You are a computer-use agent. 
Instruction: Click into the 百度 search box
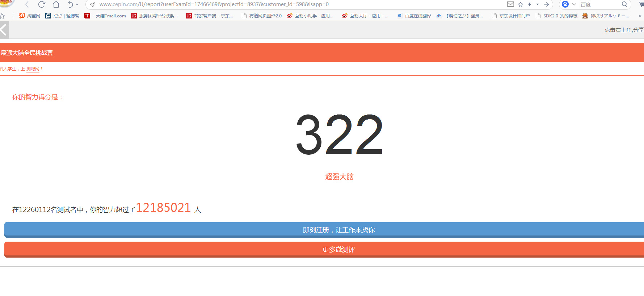click(x=599, y=4)
